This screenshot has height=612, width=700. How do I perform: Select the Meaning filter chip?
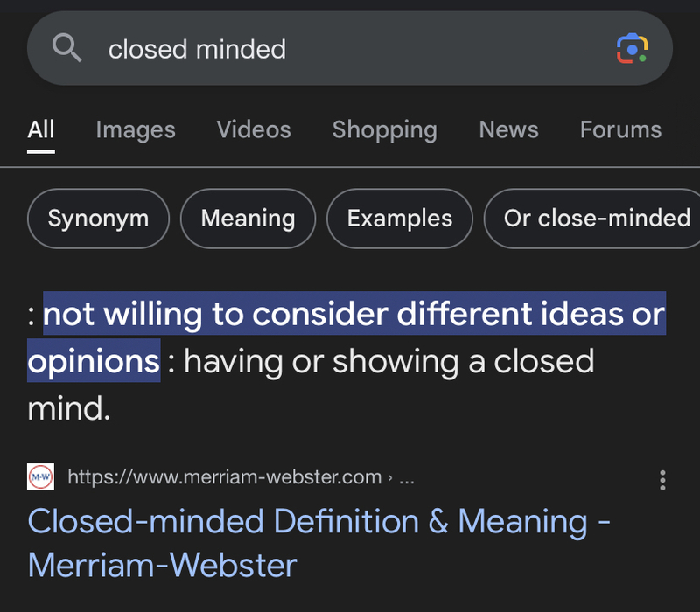pyautogui.click(x=248, y=219)
